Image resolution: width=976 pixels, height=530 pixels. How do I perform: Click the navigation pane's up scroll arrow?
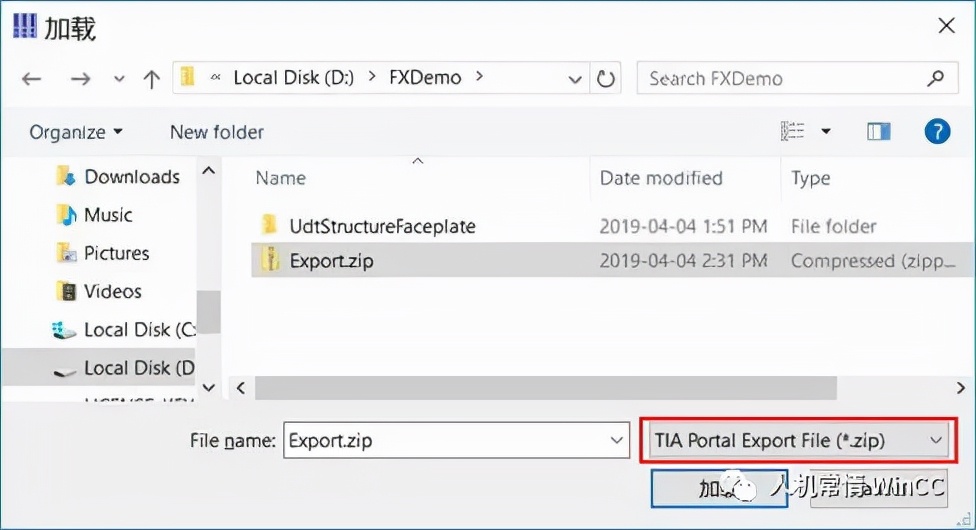tap(209, 171)
